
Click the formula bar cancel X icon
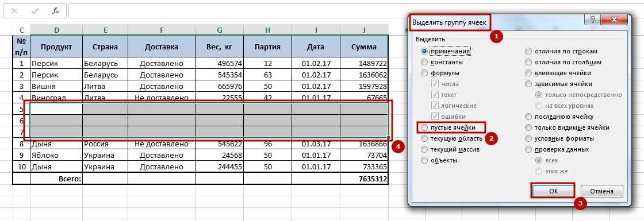click(14, 11)
